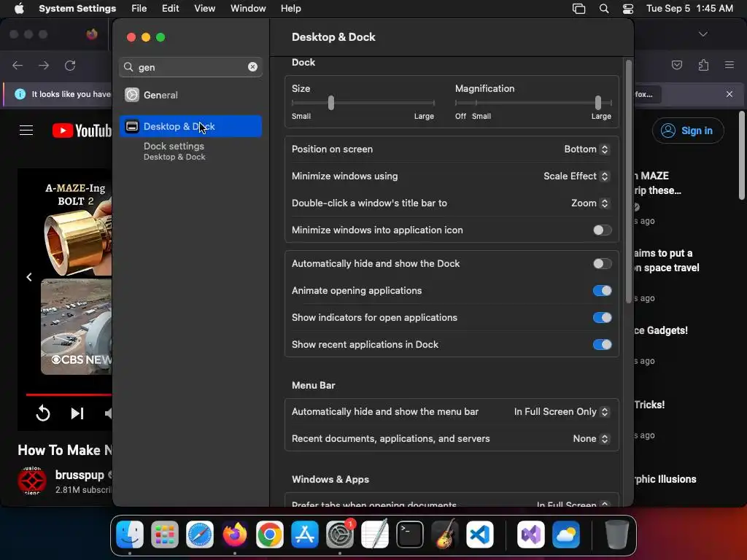Open the Dock settings search result
The width and height of the screenshot is (747, 560).
click(190, 151)
